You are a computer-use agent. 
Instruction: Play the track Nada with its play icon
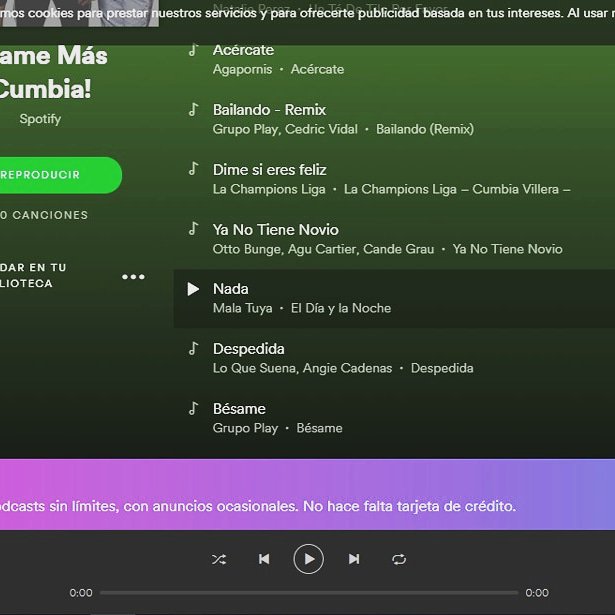193,289
